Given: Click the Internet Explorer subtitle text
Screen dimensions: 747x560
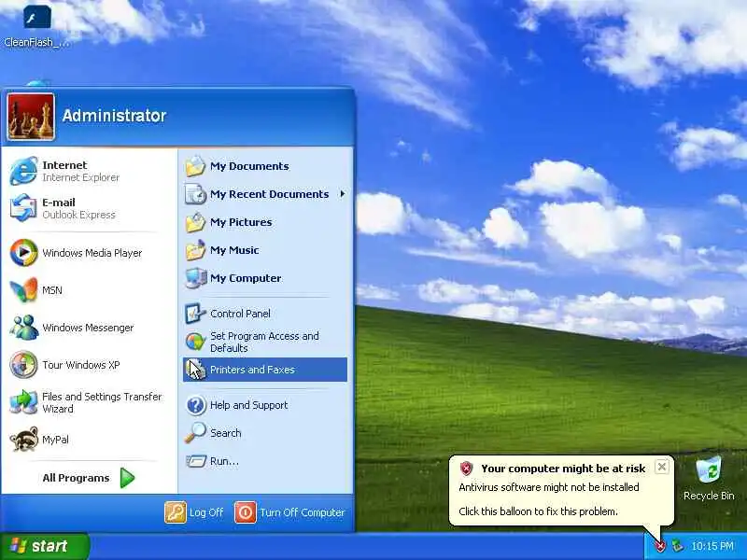Looking at the screenshot, I should pyautogui.click(x=80, y=177).
